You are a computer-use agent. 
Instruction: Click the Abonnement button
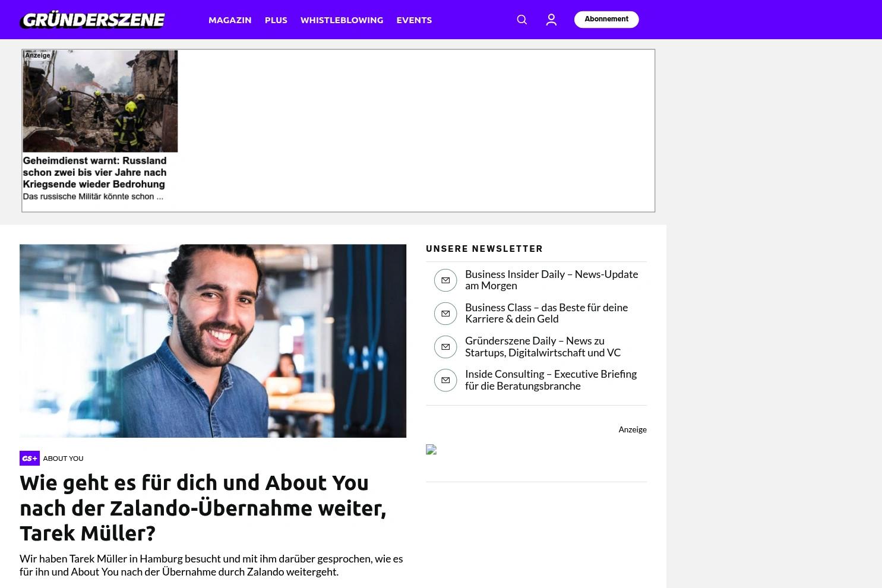(x=606, y=20)
